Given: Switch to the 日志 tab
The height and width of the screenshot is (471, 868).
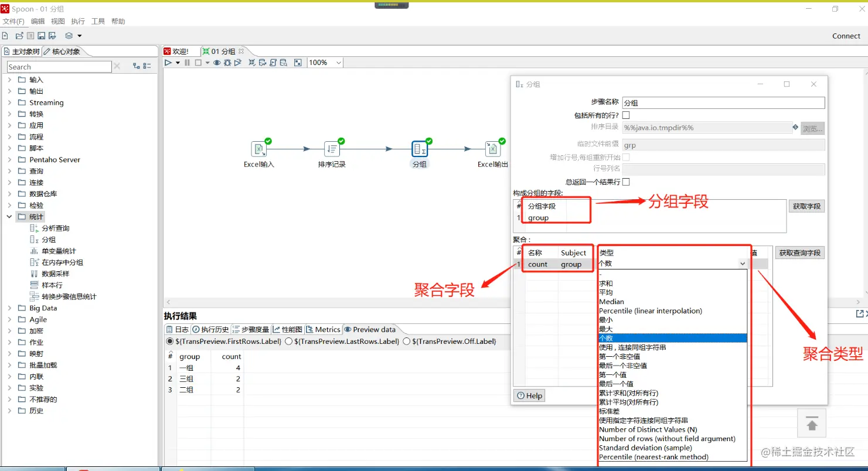Looking at the screenshot, I should [x=178, y=329].
